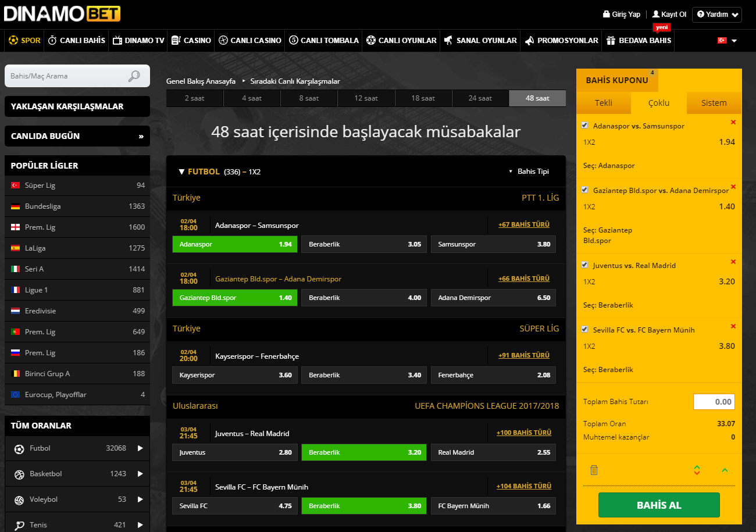The image size is (756, 532).
Task: Open Canlı Tombala section
Action: pos(324,41)
